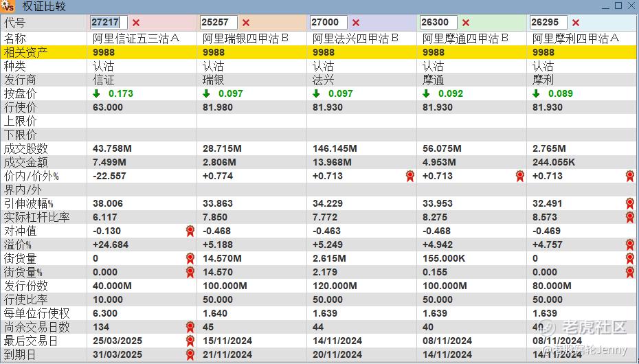This screenshot has height=364, width=639.
Task: Remove warrant 25257 with its red X
Action: tap(246, 23)
